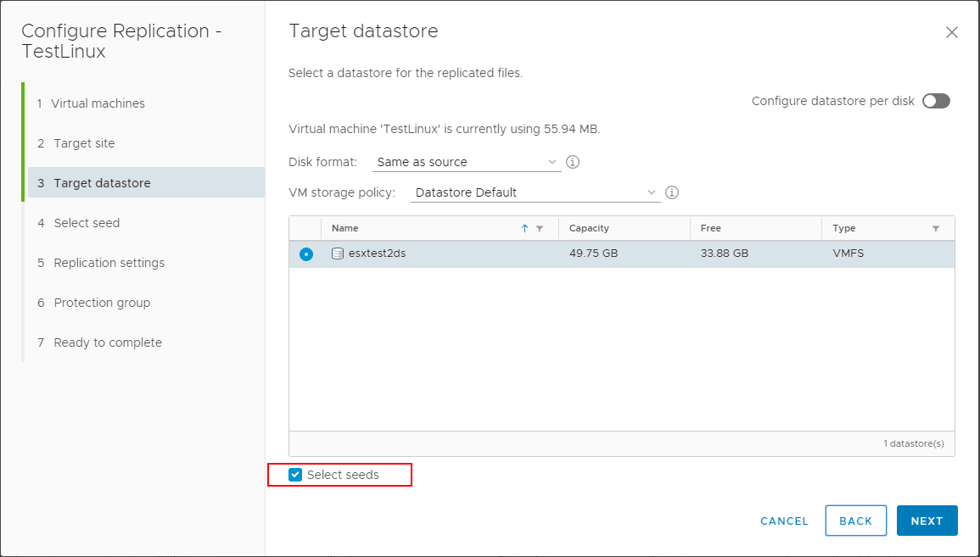Click the CANCEL button

pos(783,521)
